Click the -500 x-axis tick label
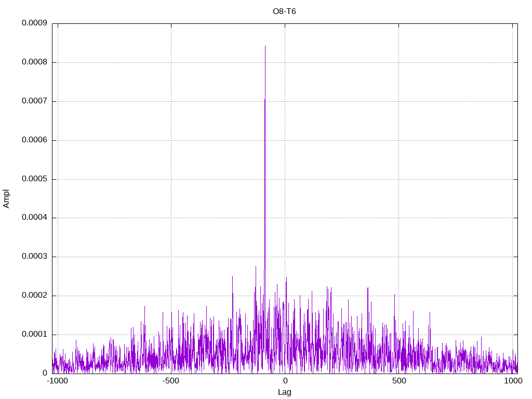Screen dimensions: 532x399 [x=170, y=381]
